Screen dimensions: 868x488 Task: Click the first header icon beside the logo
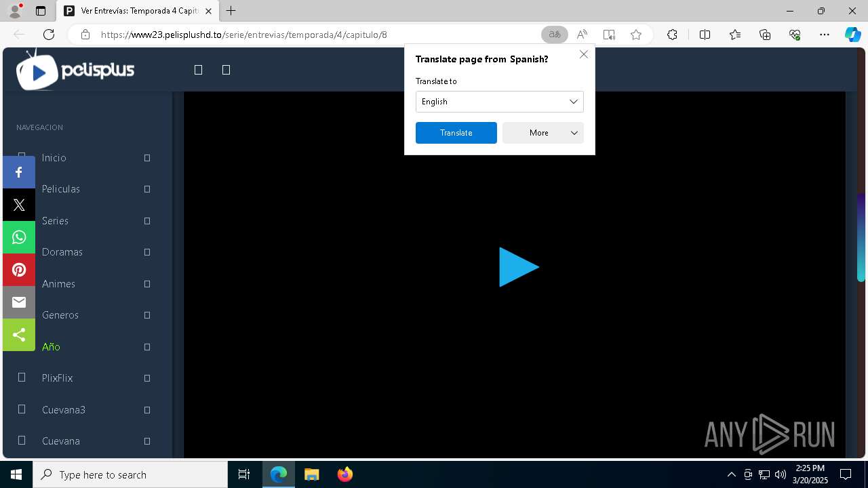[x=199, y=70]
